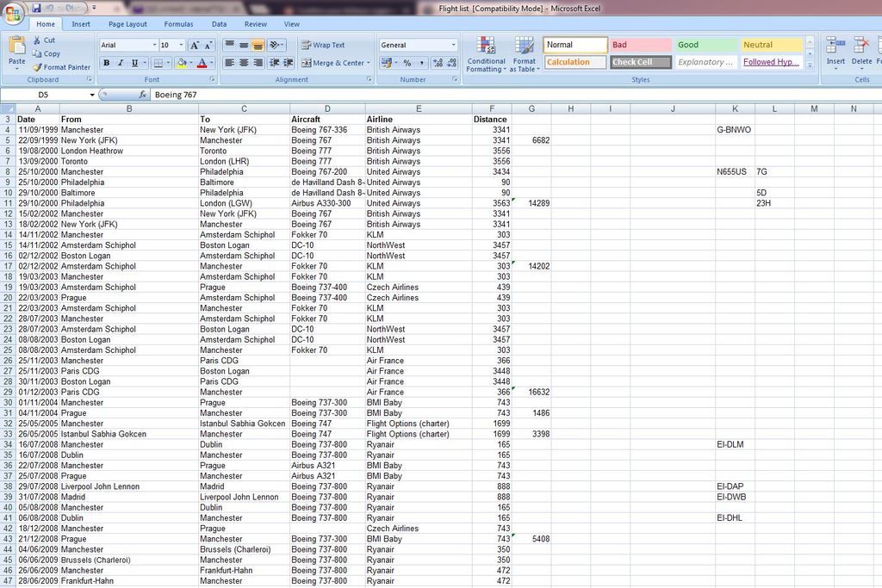Open Format as Table gallery
Viewport: 882px width, 588px height.
525,54
